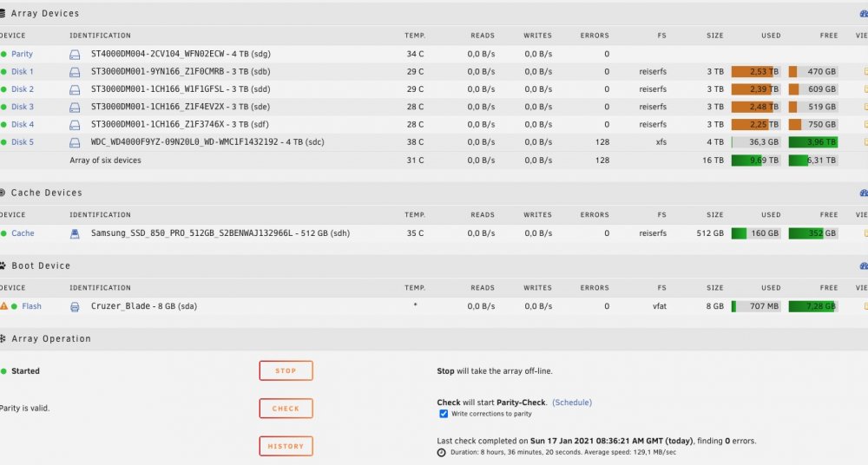Open the Disk 3 device link
The height and width of the screenshot is (465, 868).
coord(23,107)
